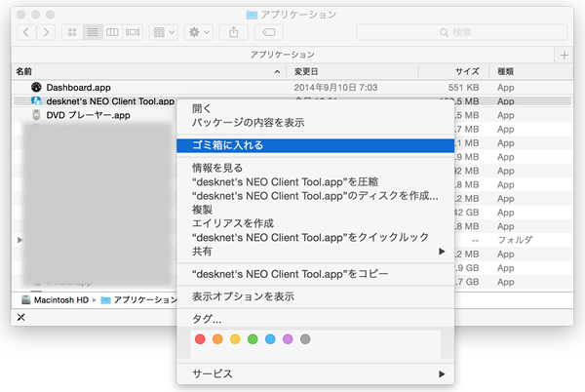585x392 pixels.
Task: Select the Dashboard.app row
Action: click(x=292, y=88)
